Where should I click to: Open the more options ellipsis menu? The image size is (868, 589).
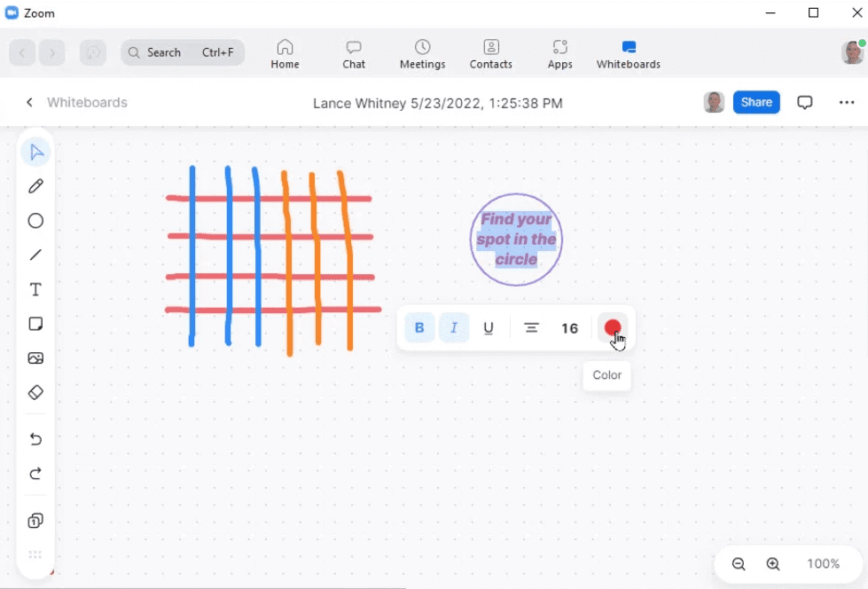[x=847, y=103]
